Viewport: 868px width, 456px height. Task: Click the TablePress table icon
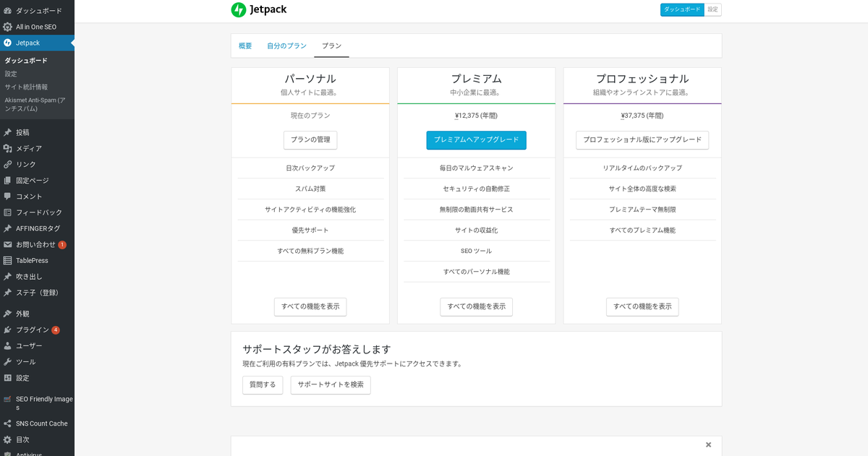8,260
